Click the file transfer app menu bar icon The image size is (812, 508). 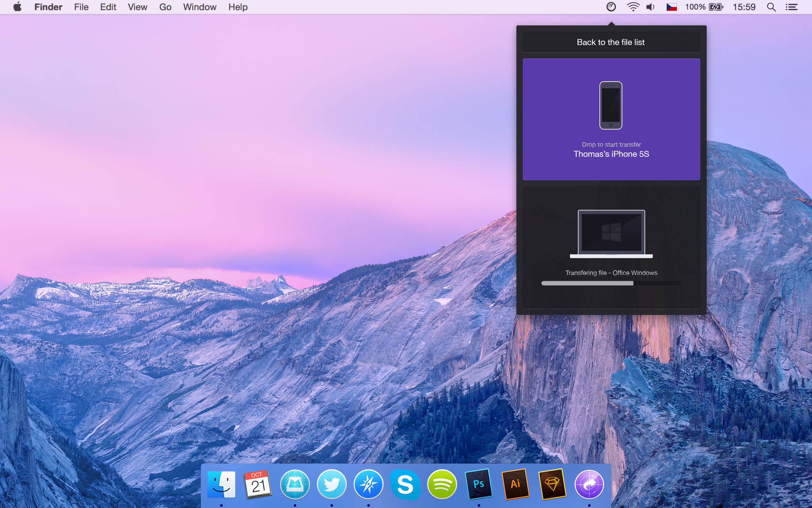pos(611,7)
